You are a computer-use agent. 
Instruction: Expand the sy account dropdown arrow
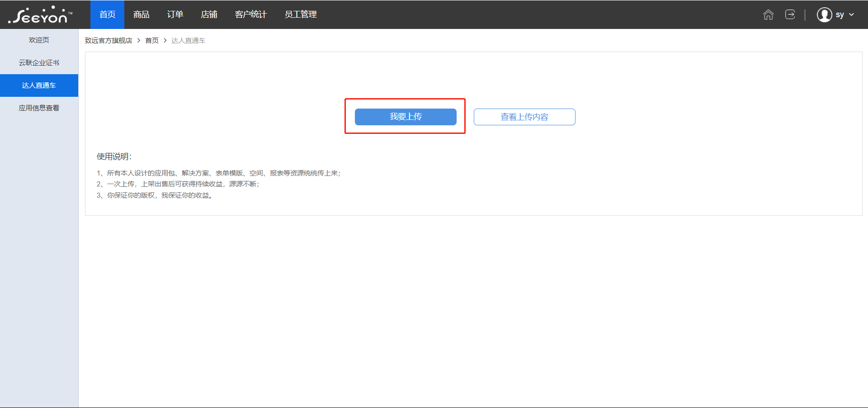852,14
